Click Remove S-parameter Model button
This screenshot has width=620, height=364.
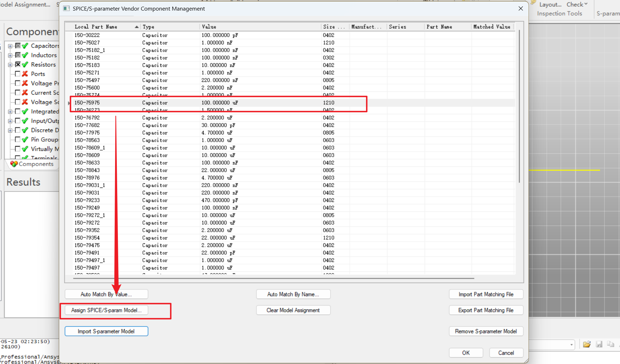pos(486,331)
